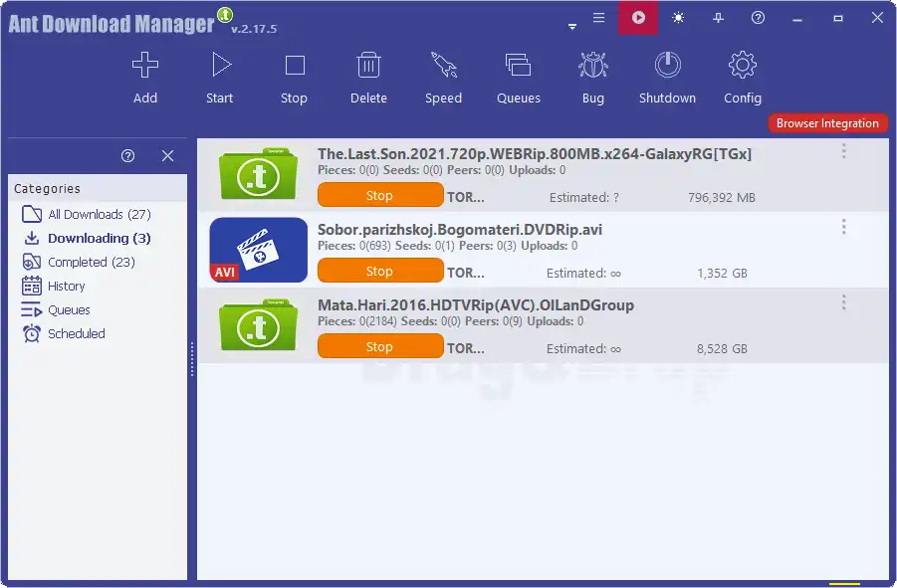Click the red video grabber play icon
This screenshot has width=897, height=588.
tap(638, 18)
